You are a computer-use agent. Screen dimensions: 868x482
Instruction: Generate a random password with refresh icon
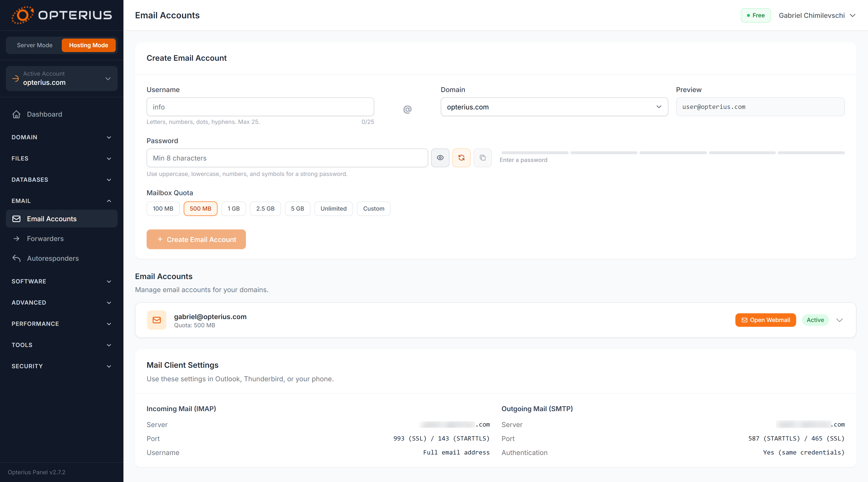461,158
